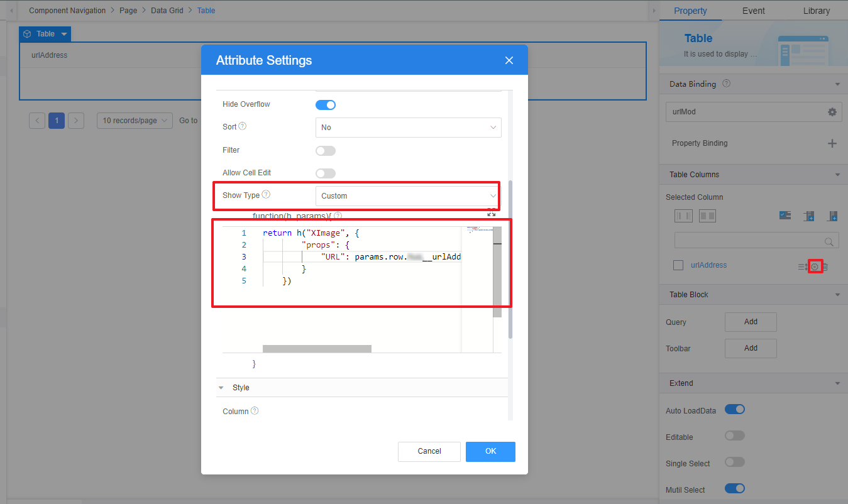Toggle Auto LoadData switch
Screen dimensions: 848x504
coord(735,410)
